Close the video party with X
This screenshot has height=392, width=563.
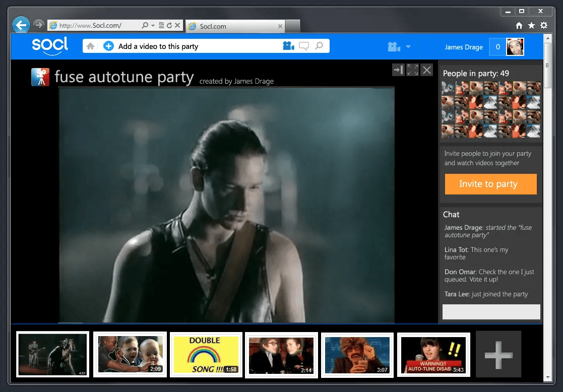click(x=427, y=70)
